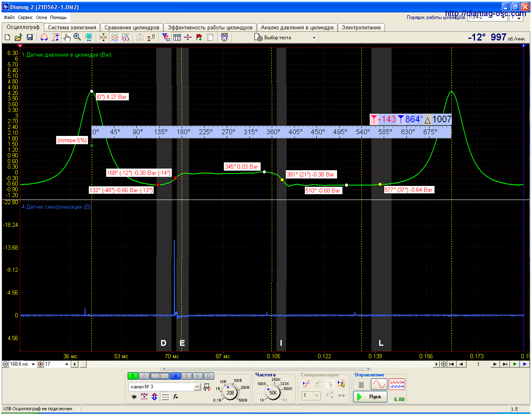This screenshot has height=414, width=532.
Task: Toggle channel 1 green button
Action: 133,376
